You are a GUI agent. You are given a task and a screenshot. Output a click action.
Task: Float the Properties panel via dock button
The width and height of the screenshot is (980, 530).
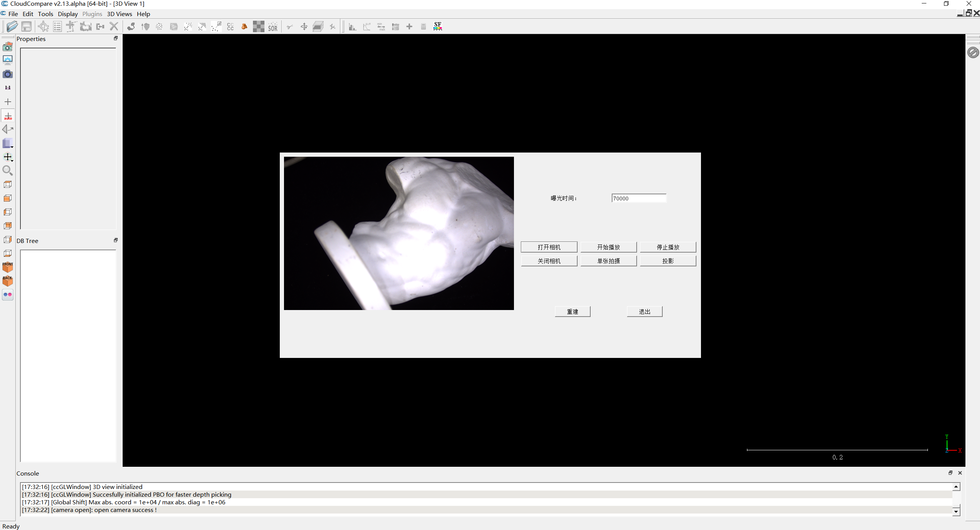point(116,38)
